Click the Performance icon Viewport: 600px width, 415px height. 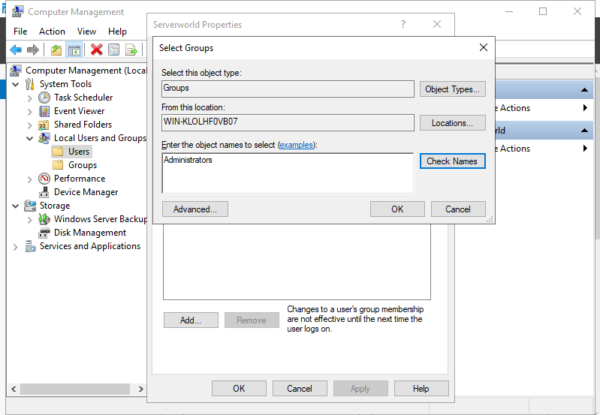coord(44,178)
